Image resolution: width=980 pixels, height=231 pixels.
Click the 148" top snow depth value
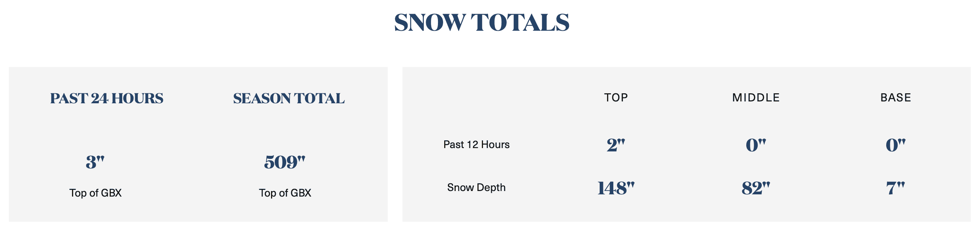point(616,188)
